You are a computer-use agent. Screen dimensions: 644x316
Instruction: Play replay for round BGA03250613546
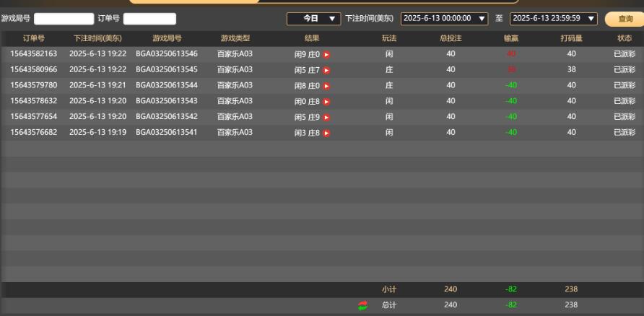326,54
